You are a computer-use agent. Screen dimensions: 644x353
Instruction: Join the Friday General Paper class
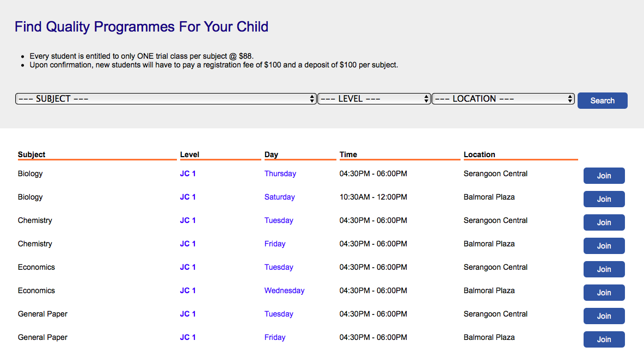point(604,339)
